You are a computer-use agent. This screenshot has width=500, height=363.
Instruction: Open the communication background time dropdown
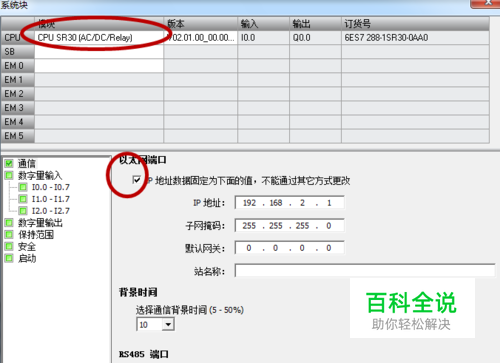(x=168, y=324)
